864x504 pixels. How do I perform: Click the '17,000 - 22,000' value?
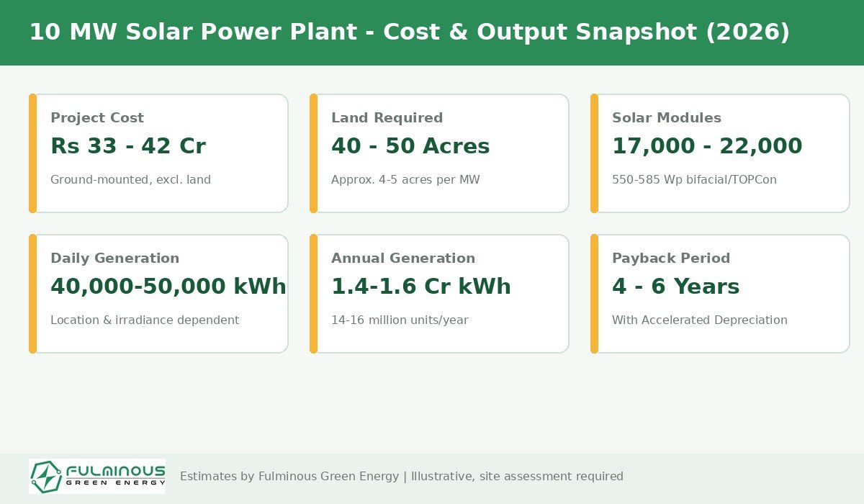click(707, 146)
